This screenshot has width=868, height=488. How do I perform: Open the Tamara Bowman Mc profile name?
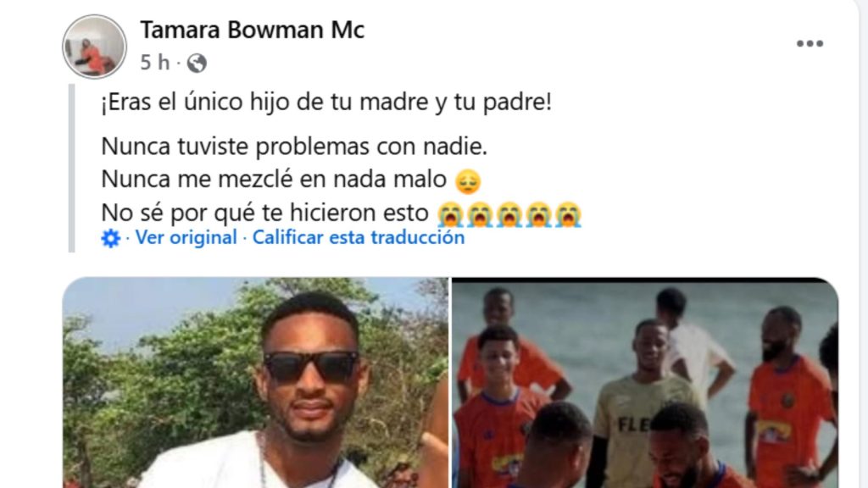coord(253,30)
